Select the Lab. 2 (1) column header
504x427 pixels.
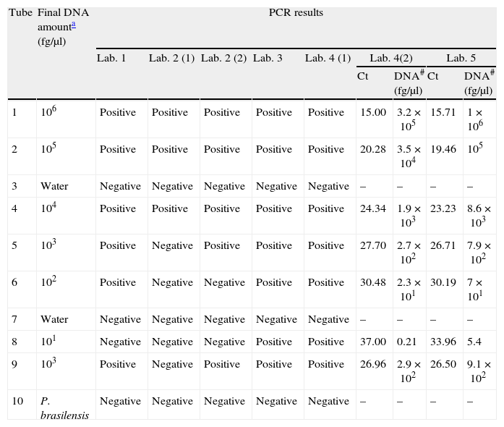(171, 58)
